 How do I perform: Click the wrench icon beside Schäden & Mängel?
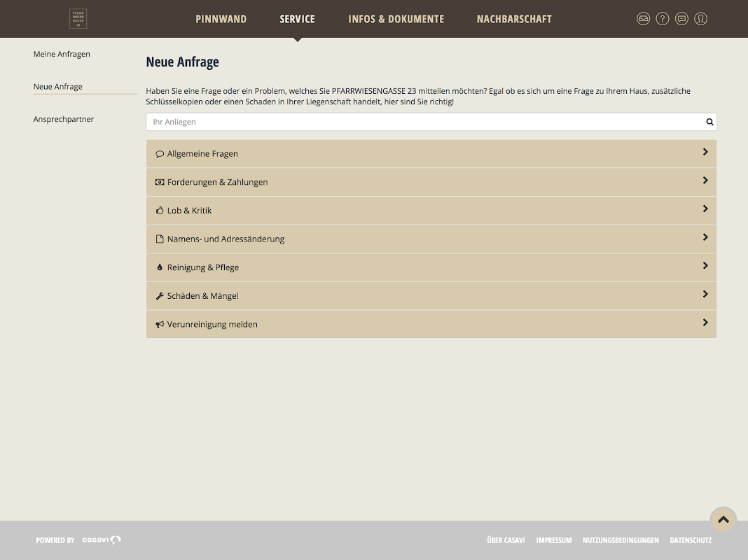coord(160,296)
